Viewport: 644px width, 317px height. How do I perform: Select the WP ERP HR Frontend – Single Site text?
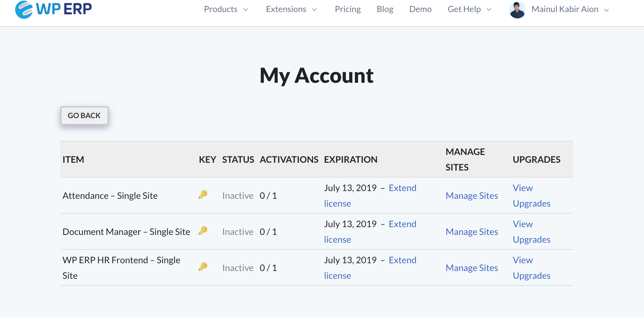(x=121, y=268)
